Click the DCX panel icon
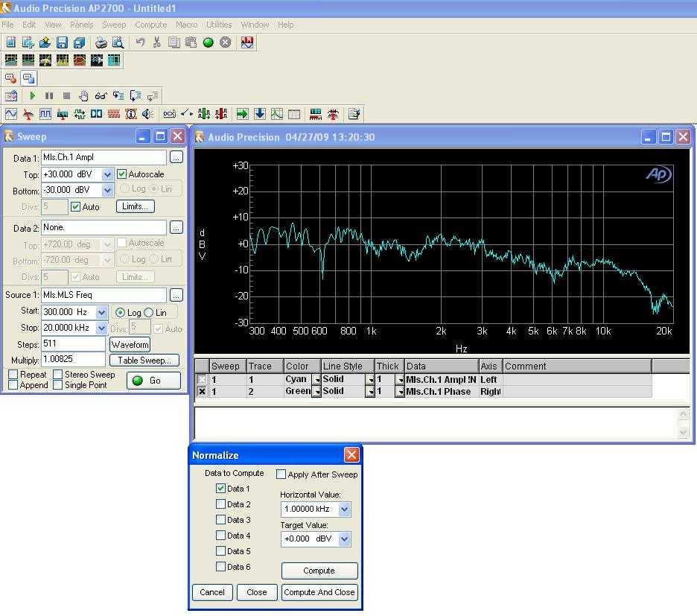 (x=169, y=114)
